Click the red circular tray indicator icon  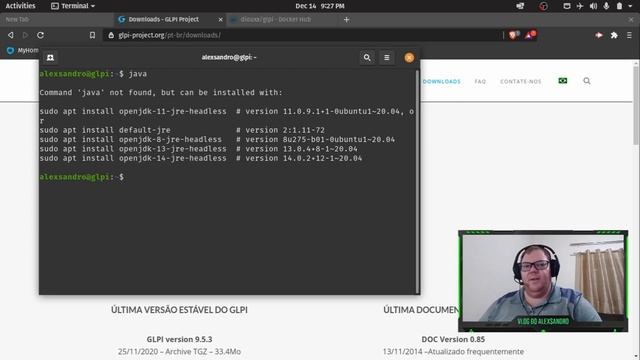543,6
